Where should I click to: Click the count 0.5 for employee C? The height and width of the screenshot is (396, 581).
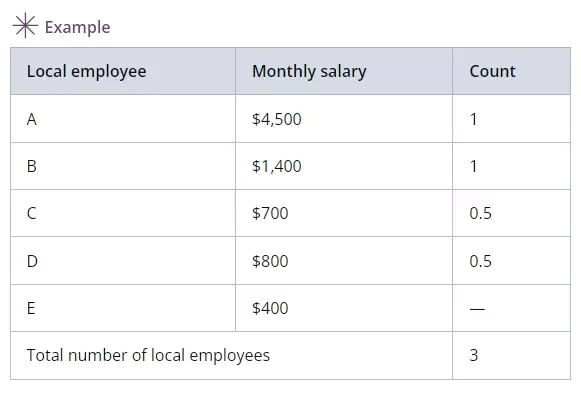[512, 213]
